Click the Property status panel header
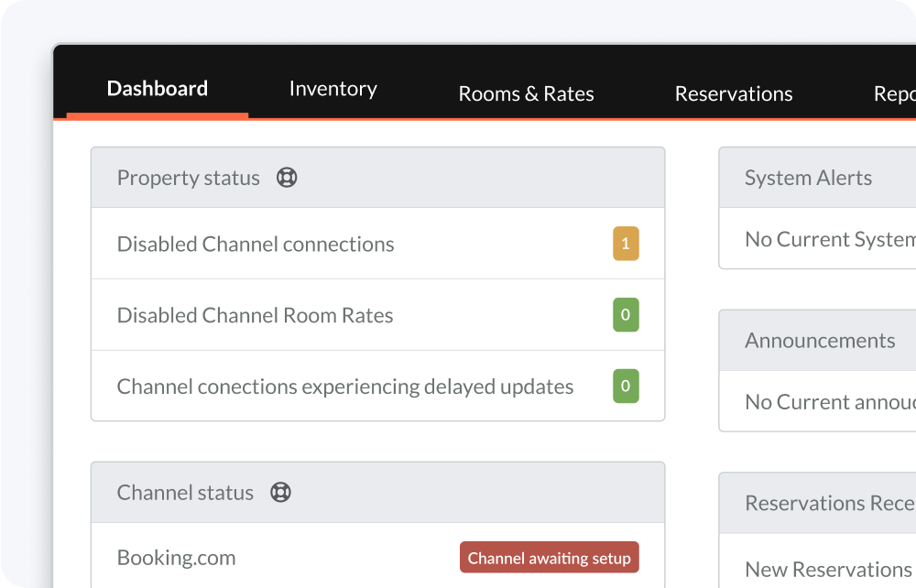Viewport: 916px width, 588px height. coord(378,178)
